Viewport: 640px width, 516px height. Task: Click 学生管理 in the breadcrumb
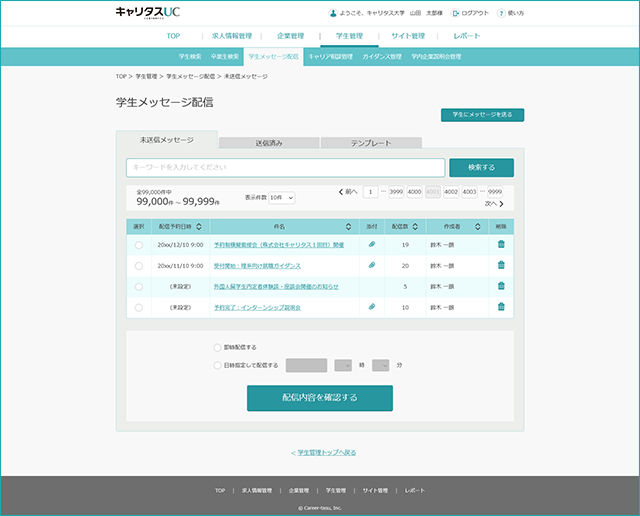point(146,76)
